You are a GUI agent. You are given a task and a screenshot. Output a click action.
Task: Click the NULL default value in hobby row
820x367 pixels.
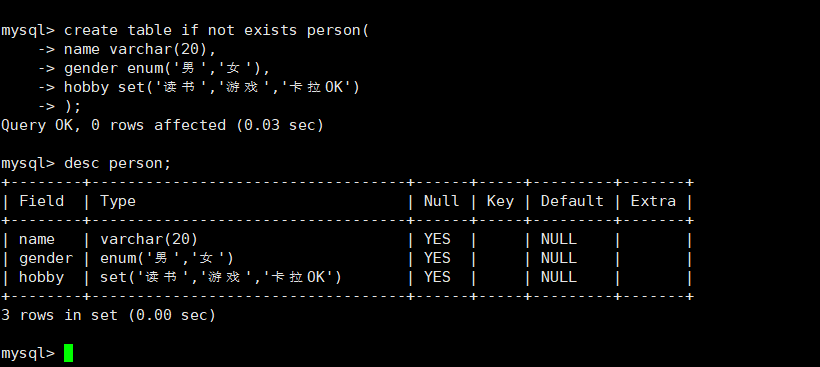(x=559, y=277)
